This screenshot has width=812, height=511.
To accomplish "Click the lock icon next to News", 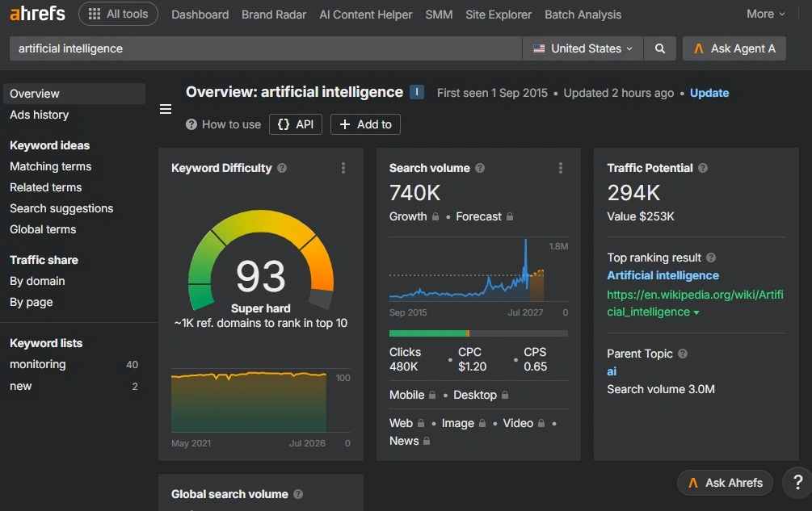I will click(427, 442).
